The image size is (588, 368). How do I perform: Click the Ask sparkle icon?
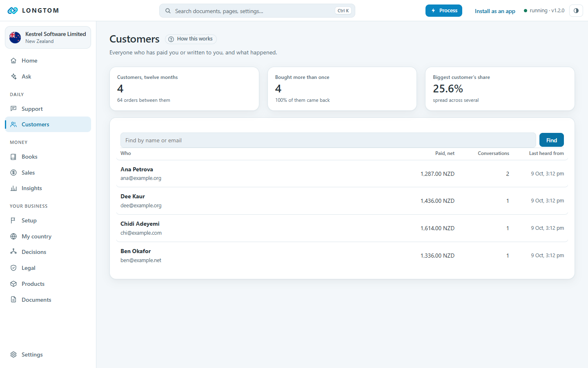13,76
